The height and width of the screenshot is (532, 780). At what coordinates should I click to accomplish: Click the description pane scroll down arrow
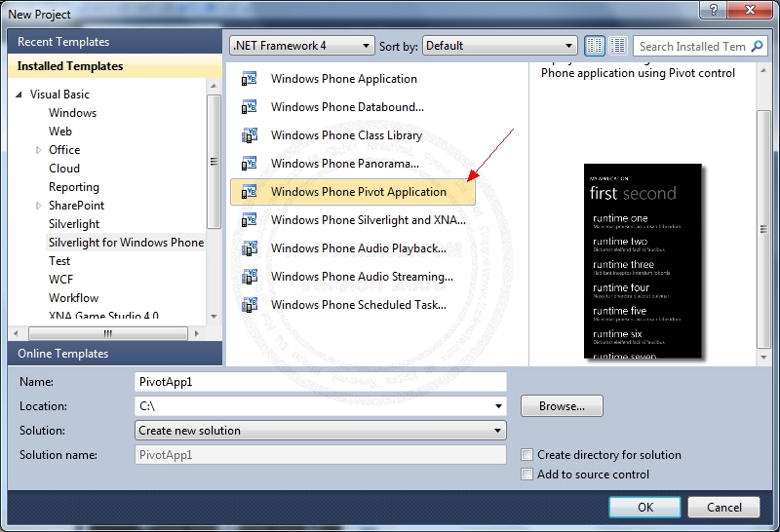(763, 357)
